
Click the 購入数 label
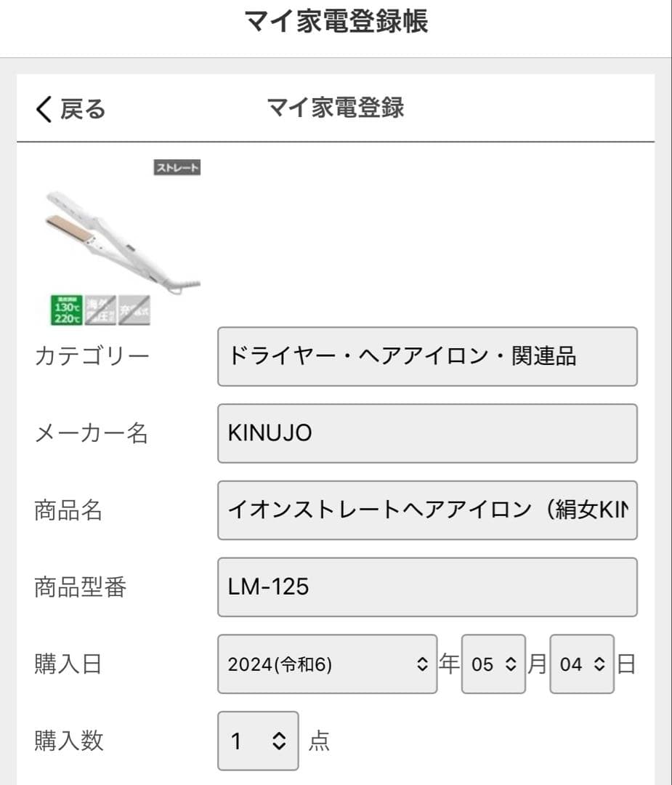click(69, 741)
